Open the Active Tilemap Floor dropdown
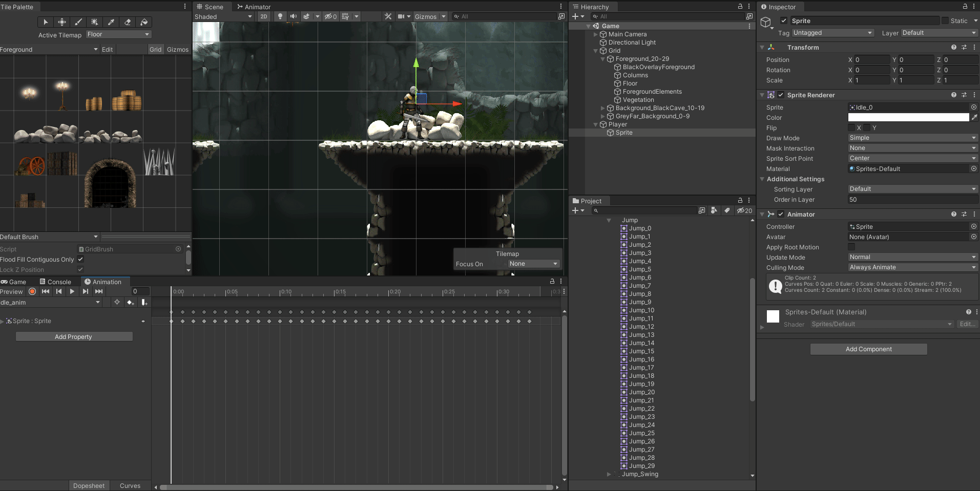Screen dimensions: 980x491 pyautogui.click(x=118, y=34)
